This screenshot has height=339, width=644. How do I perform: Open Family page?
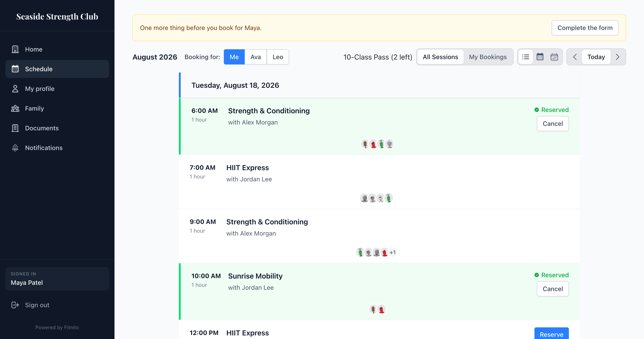(x=57, y=108)
